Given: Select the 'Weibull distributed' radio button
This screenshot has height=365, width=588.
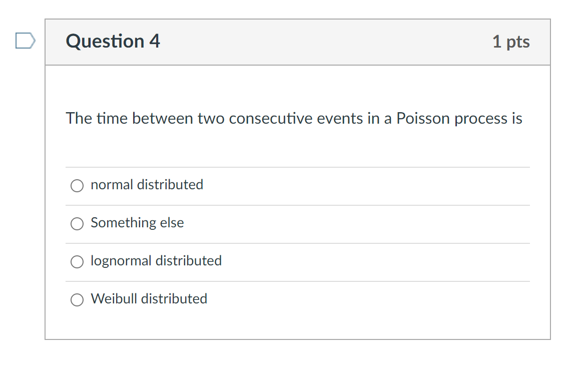Looking at the screenshot, I should pos(77,299).
